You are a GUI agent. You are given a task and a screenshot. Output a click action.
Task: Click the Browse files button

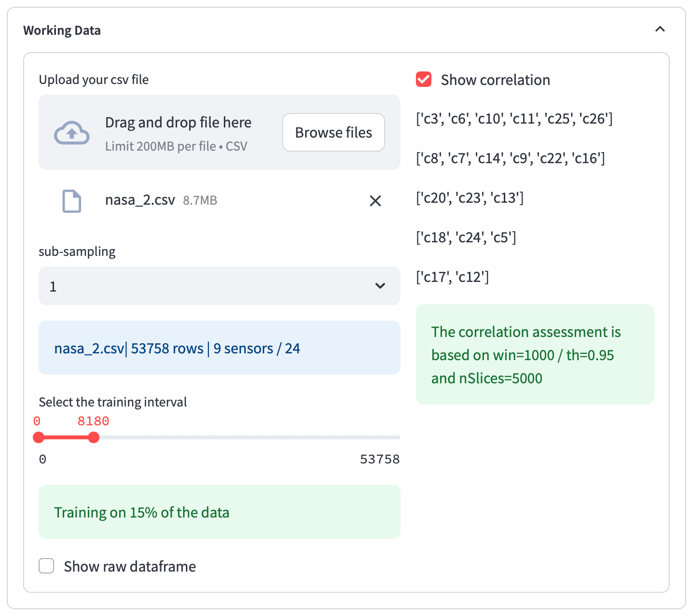(x=333, y=132)
